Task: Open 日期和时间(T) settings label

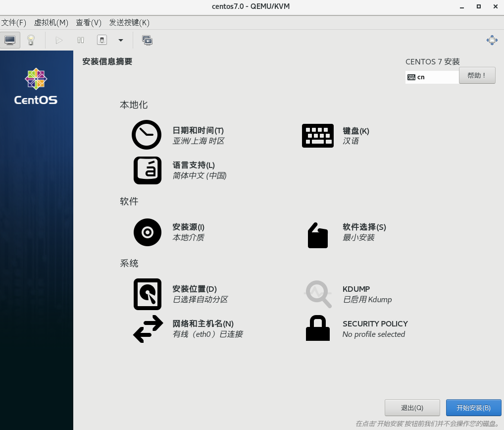Action: [198, 130]
